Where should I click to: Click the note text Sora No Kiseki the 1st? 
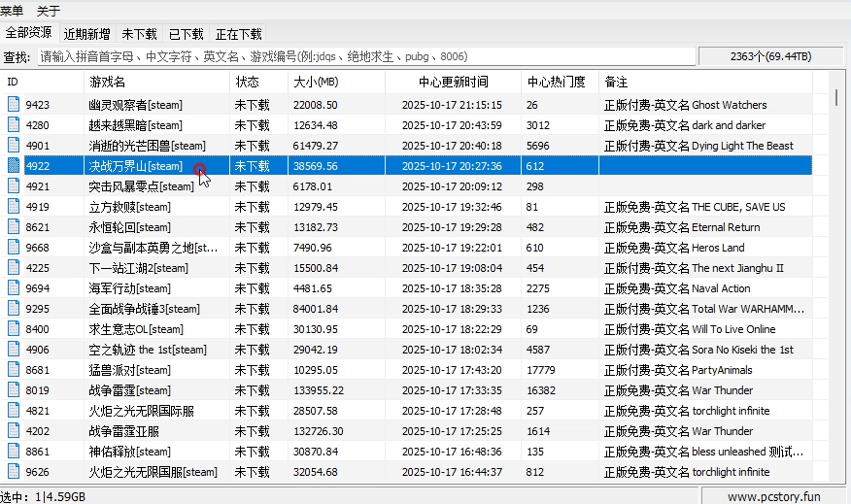(742, 350)
